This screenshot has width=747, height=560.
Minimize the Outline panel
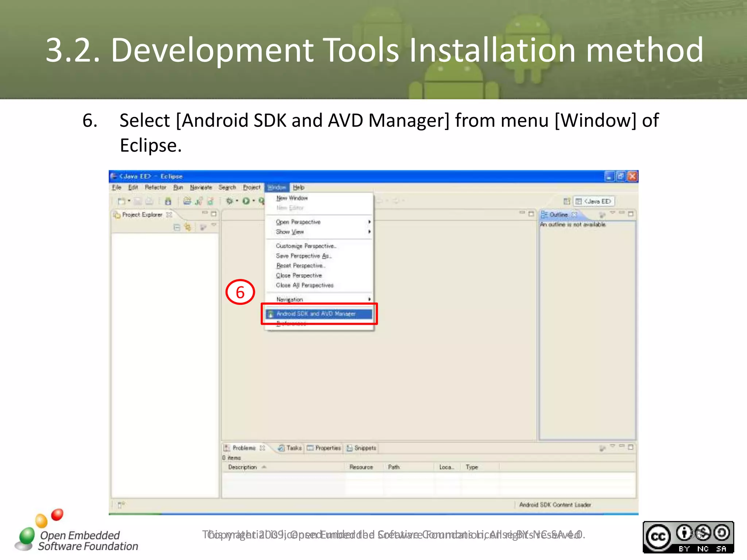click(x=622, y=213)
